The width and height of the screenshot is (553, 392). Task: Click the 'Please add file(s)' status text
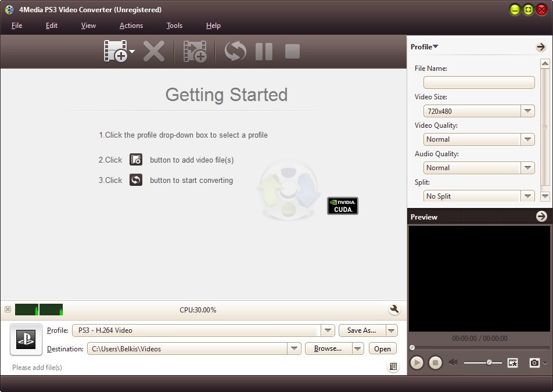tap(37, 368)
